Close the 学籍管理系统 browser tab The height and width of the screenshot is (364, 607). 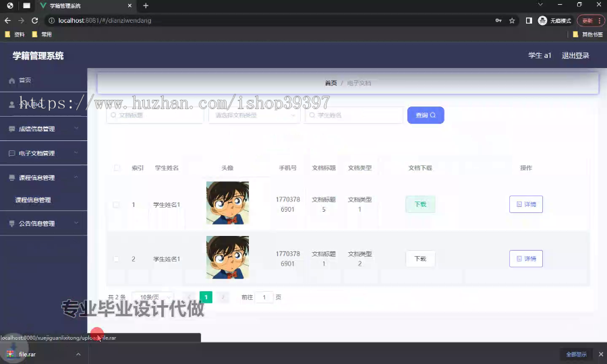pos(129,5)
